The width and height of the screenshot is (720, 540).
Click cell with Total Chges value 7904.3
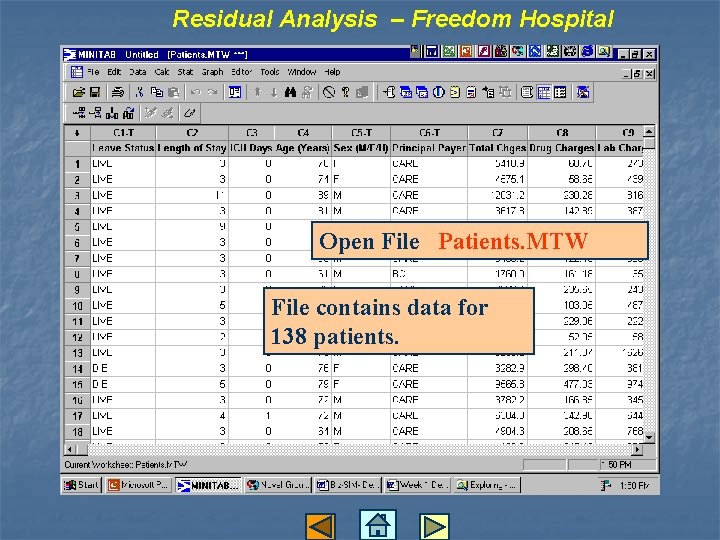498,431
